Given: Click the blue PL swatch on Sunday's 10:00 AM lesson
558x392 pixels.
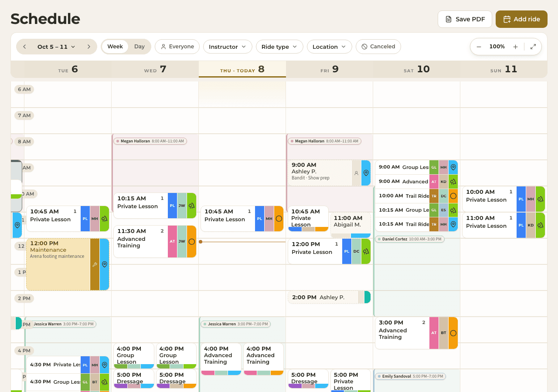Looking at the screenshot, I should pos(521,199).
